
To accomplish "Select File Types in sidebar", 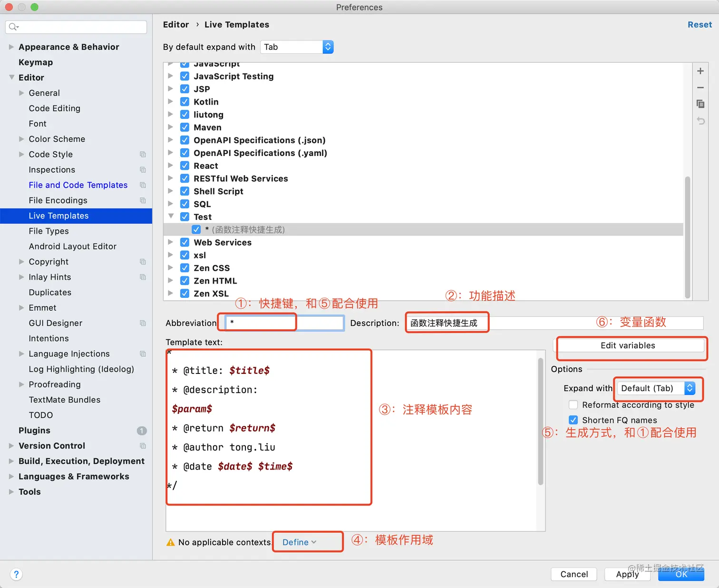I will click(x=49, y=231).
